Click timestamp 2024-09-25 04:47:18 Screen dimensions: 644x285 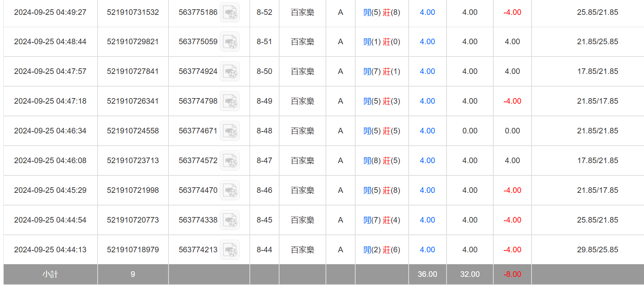point(50,101)
